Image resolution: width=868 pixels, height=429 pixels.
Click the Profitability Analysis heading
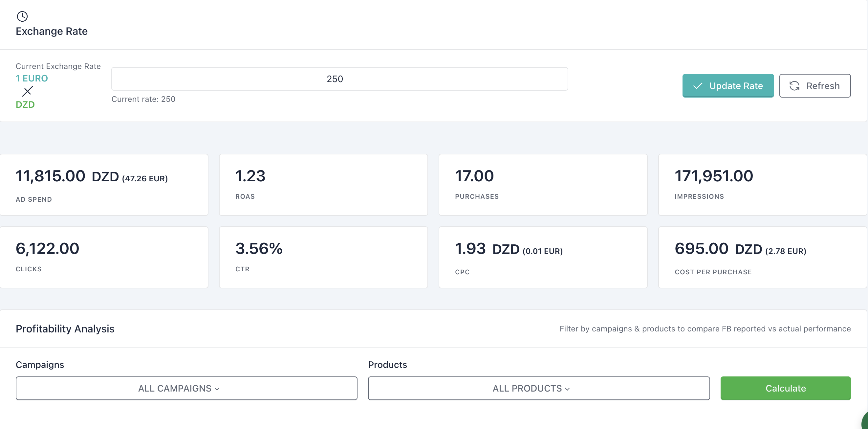click(65, 328)
